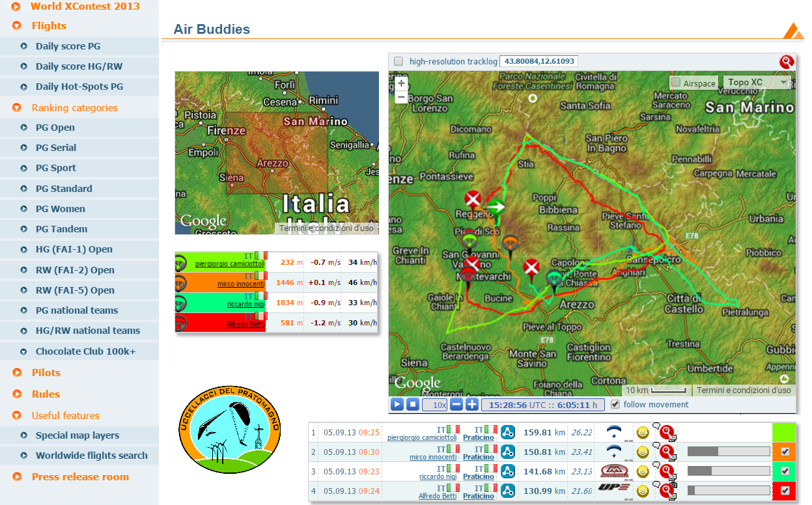This screenshot has height=505, width=812.
Task: Click paraglider icon beside piergiorgio camiciottoli in legend
Action: pyautogui.click(x=180, y=264)
